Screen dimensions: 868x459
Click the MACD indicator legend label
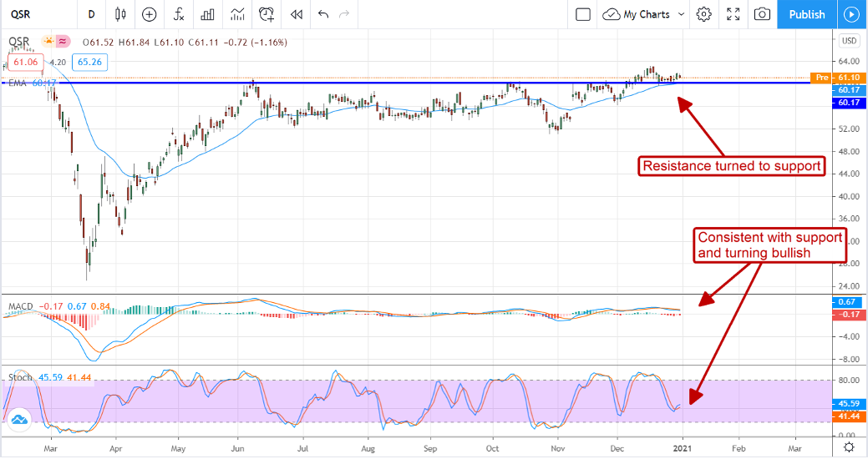point(20,307)
